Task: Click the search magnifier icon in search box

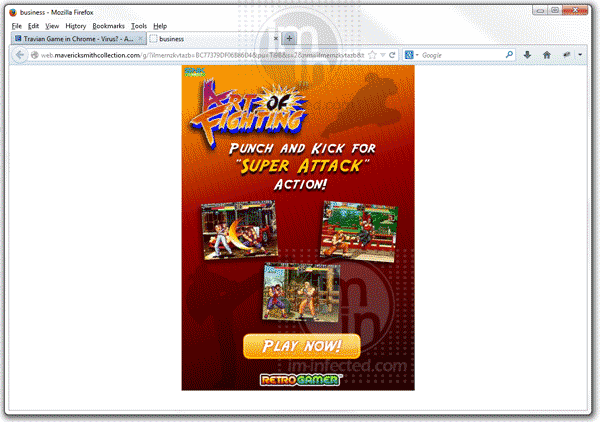Action: [508, 55]
